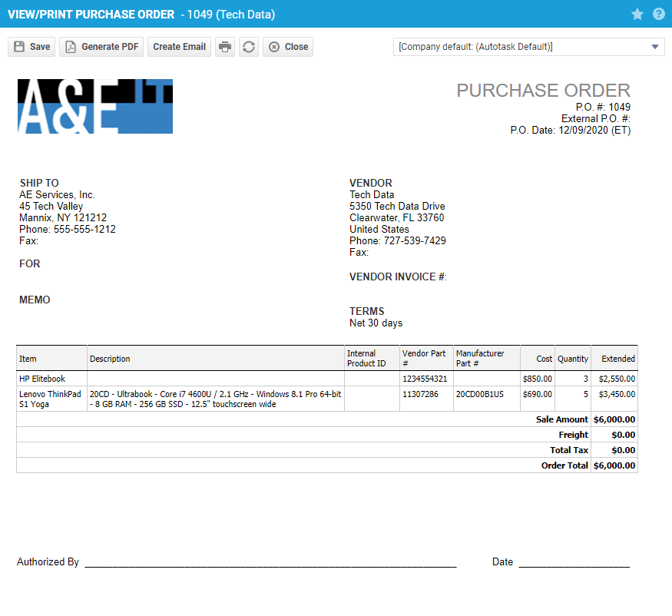Click Sale Amount $6,000.00 value
Screen dimensions: 672x616
click(614, 419)
